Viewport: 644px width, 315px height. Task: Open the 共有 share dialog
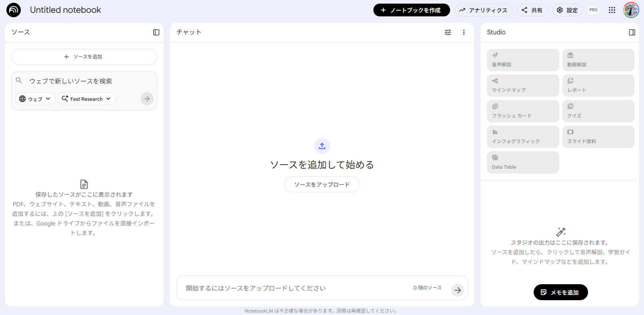[x=532, y=10]
